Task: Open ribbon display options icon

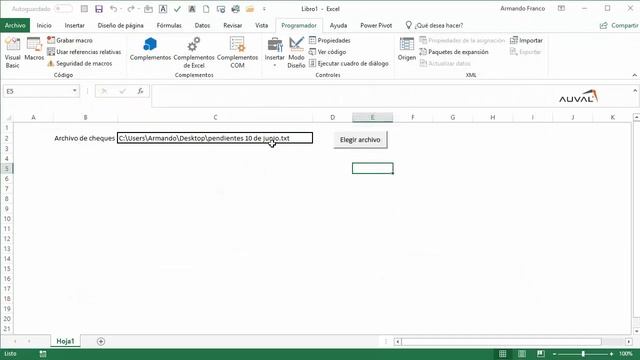Action: 562,9
